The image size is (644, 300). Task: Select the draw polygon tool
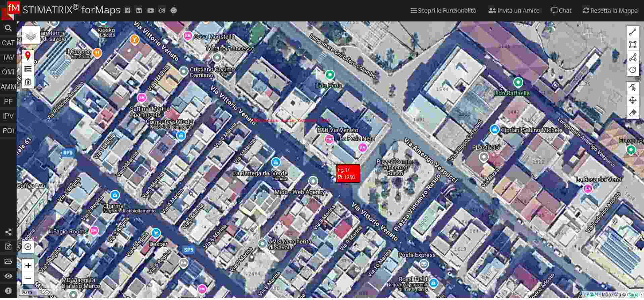pos(633,57)
